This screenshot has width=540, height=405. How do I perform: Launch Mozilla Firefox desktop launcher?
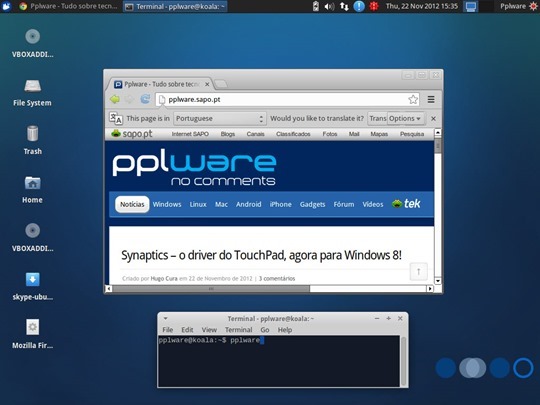point(32,327)
